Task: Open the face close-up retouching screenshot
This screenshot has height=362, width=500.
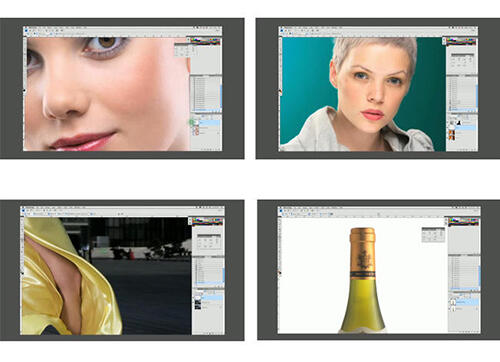Action: coord(122,88)
